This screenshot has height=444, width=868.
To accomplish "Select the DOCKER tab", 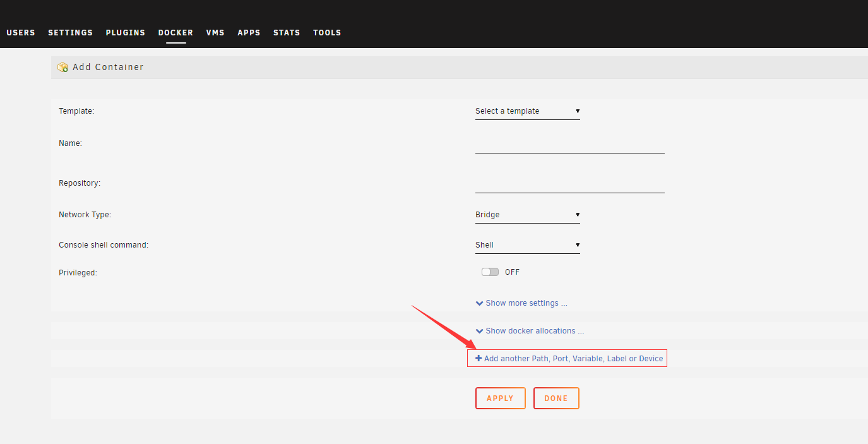I will pos(175,33).
